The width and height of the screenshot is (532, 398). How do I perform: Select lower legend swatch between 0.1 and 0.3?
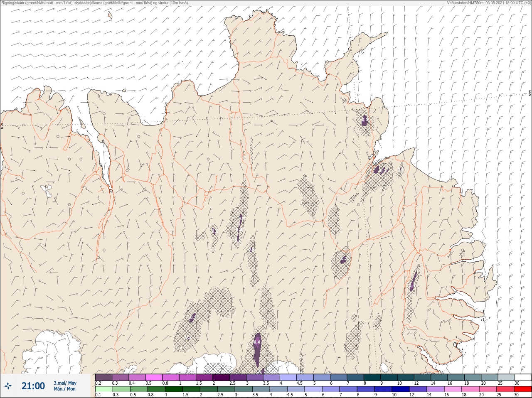click(x=104, y=389)
